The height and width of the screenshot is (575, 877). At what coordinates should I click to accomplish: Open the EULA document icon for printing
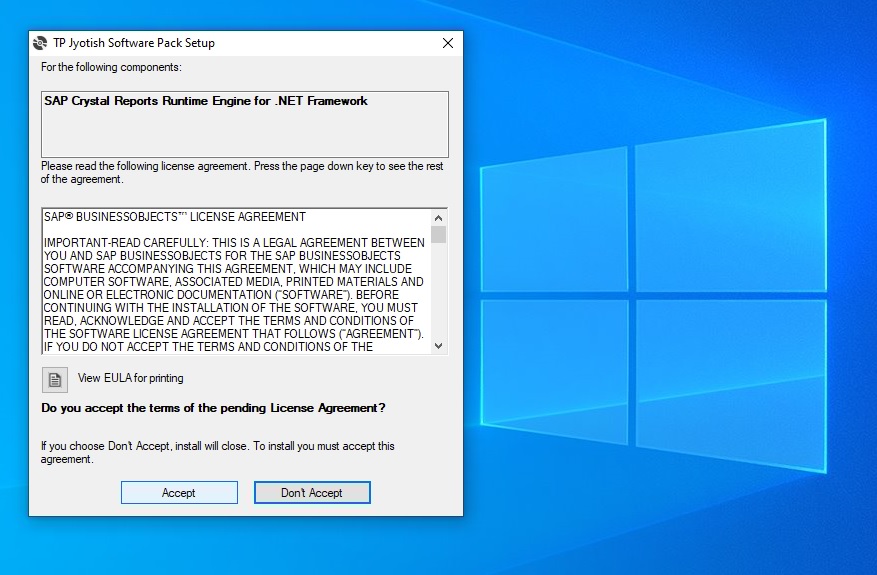(x=55, y=379)
